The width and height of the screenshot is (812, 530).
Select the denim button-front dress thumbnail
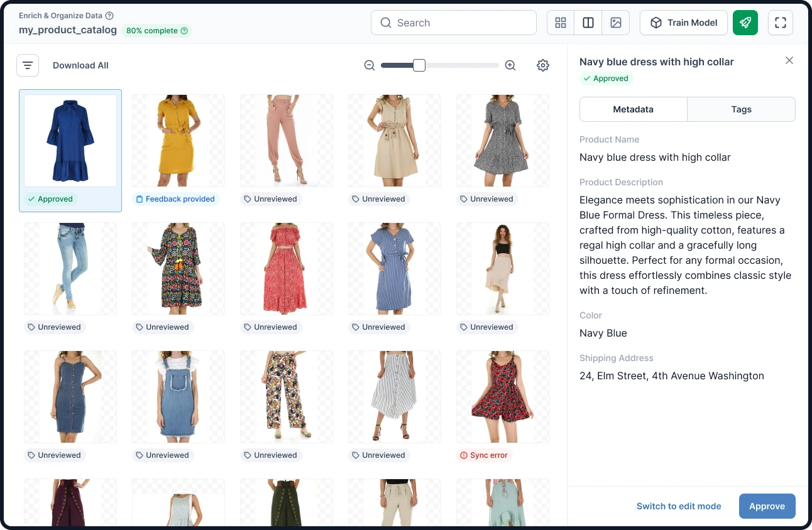click(70, 397)
